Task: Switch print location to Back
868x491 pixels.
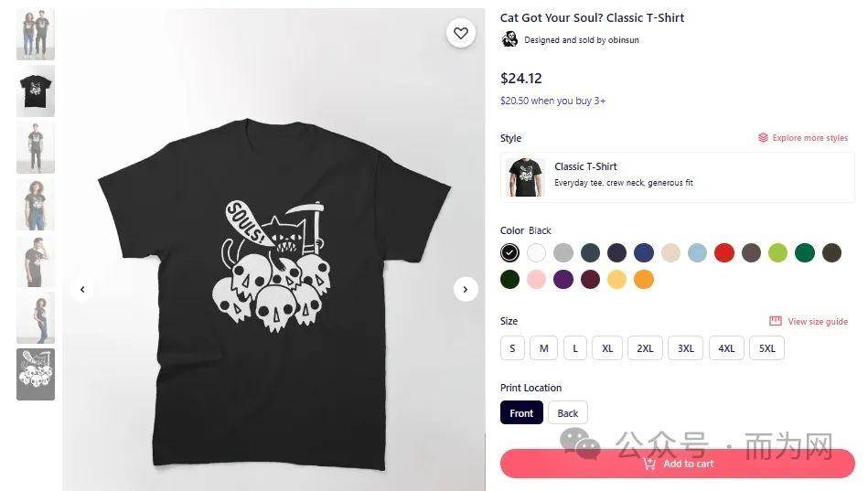Action: tap(567, 413)
